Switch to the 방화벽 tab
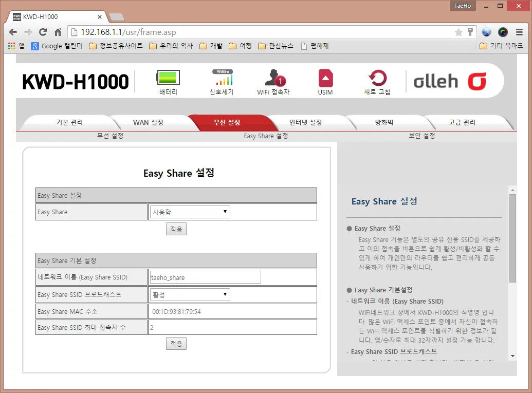This screenshot has height=393, width=532. tap(384, 122)
